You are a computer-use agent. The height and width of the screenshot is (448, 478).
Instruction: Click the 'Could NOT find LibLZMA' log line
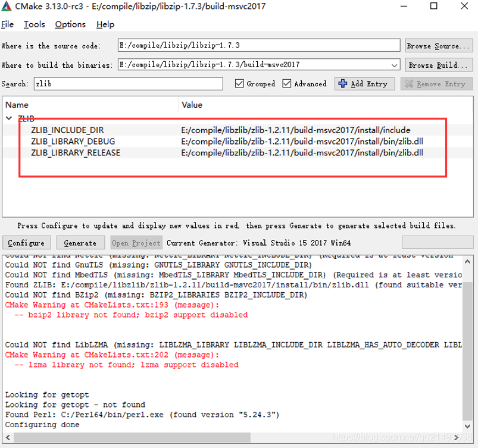pos(233,344)
